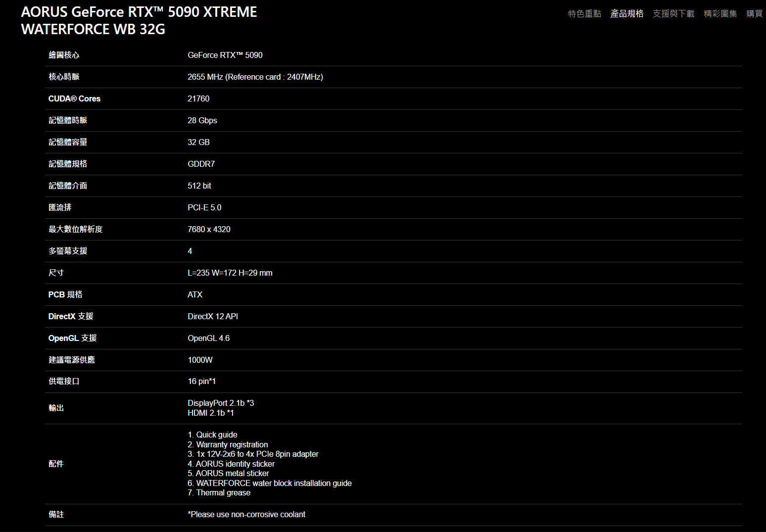Image resolution: width=766 pixels, height=532 pixels.
Task: Select the CUDA Cores label
Action: [x=74, y=98]
